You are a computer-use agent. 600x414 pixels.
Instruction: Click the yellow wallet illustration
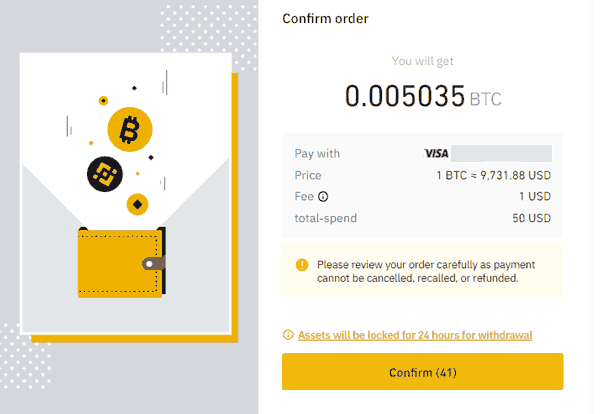pyautogui.click(x=122, y=262)
